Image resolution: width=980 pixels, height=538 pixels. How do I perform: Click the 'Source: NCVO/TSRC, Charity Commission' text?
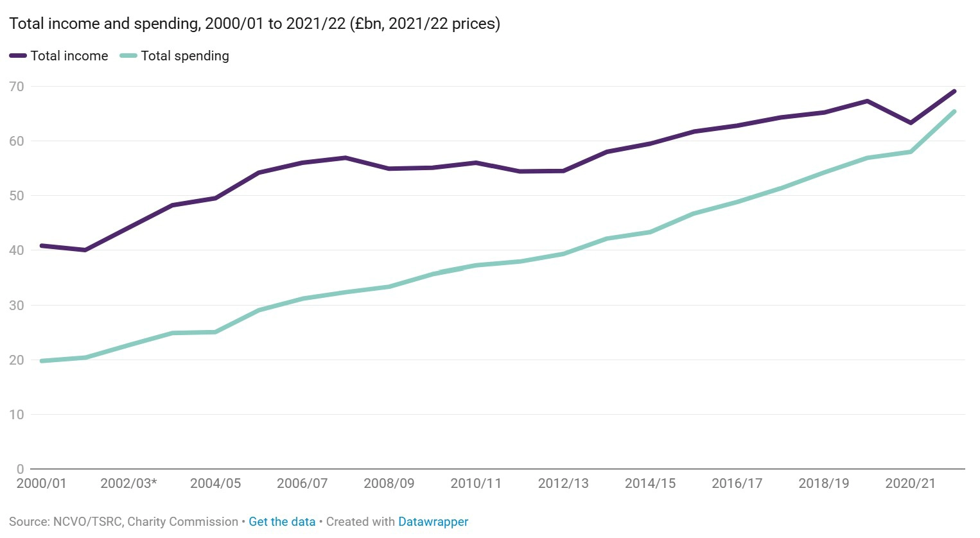123,522
